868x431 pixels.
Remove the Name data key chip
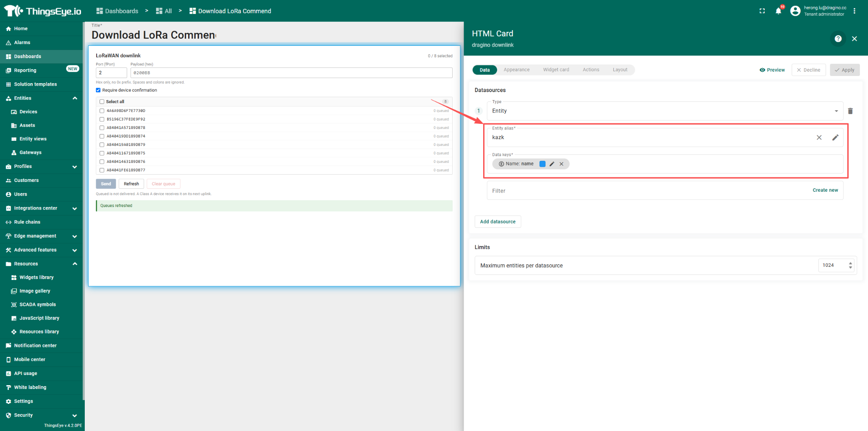point(562,164)
